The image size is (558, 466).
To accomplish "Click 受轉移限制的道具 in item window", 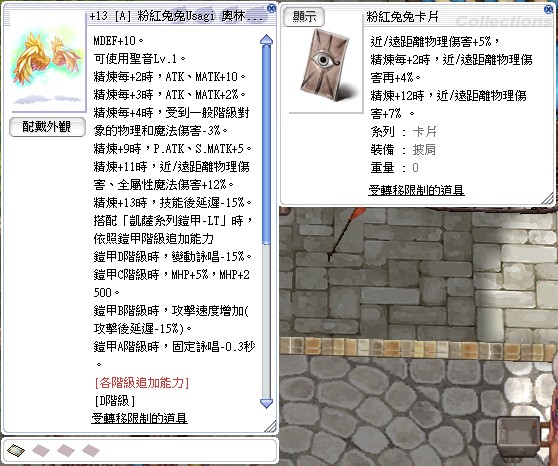I will 140,418.
